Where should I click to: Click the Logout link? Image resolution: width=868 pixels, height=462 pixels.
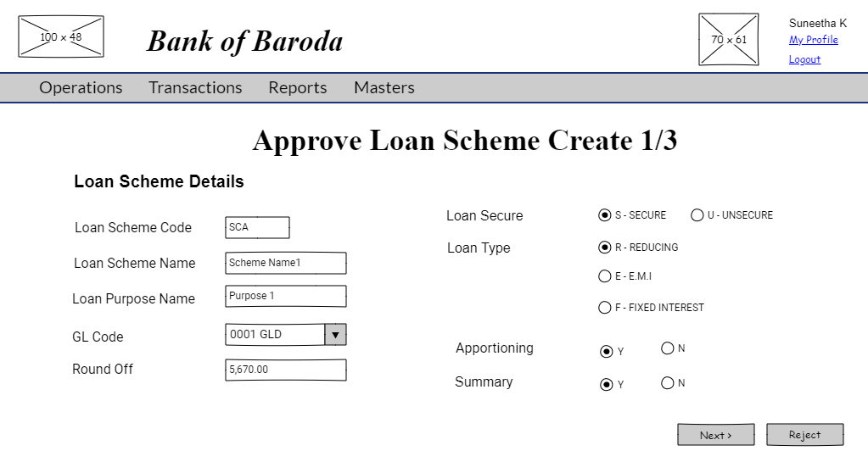click(x=804, y=59)
